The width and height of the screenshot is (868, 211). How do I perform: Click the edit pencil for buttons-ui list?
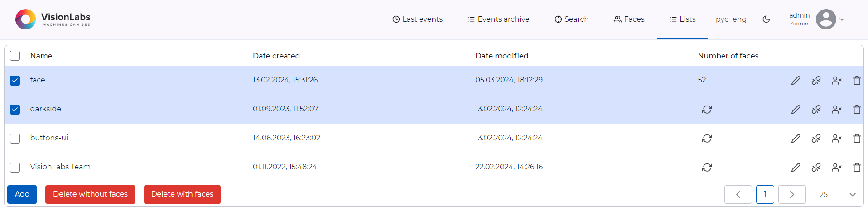(x=796, y=139)
